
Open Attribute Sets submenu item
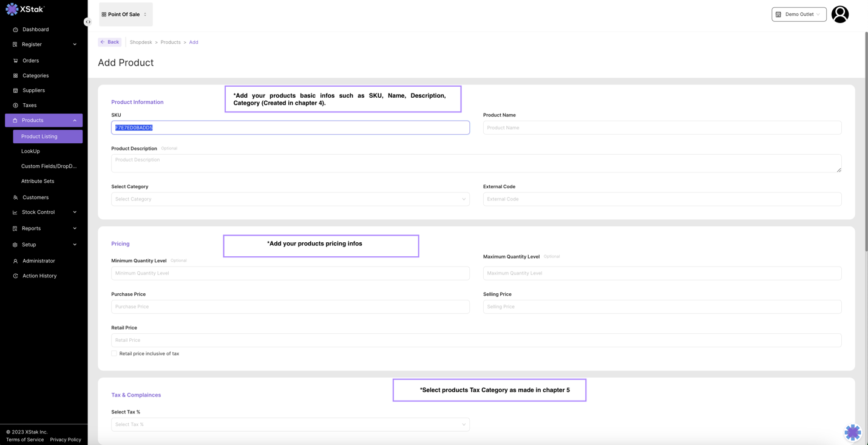click(38, 181)
